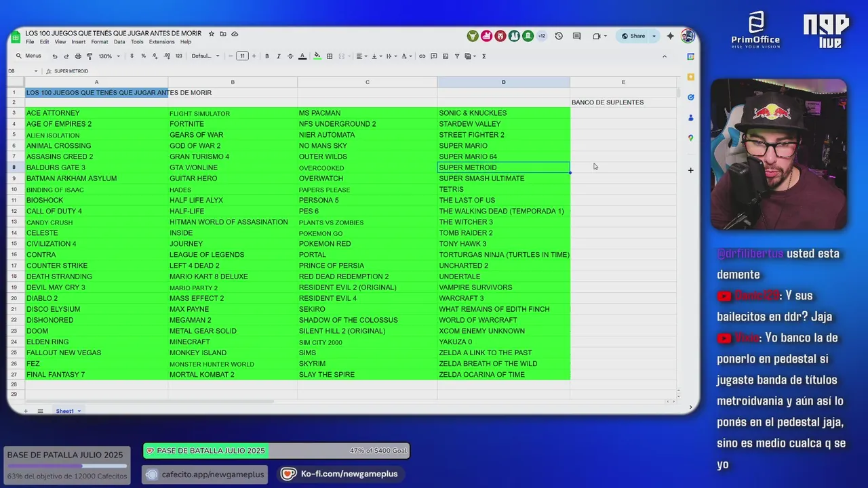The width and height of the screenshot is (868, 488).
Task: Start a Meet video call
Action: point(597,36)
